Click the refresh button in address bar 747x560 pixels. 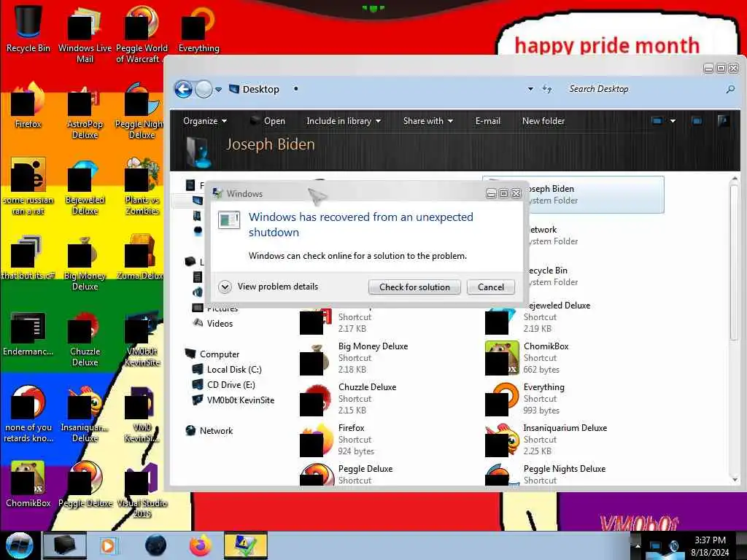(x=547, y=89)
